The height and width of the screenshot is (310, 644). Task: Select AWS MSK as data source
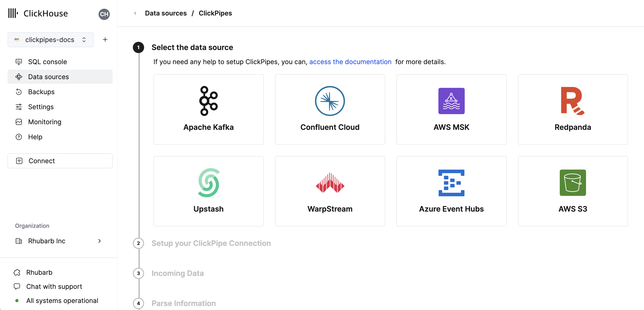pyautogui.click(x=451, y=109)
